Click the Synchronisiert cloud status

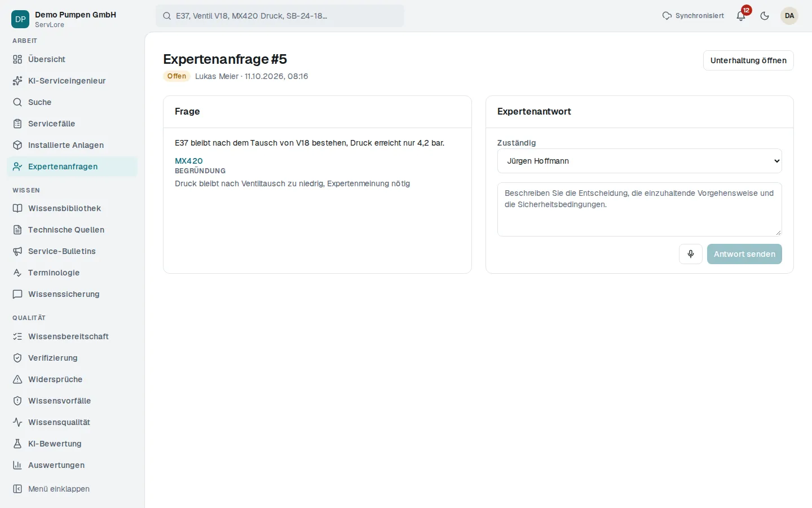(x=693, y=16)
